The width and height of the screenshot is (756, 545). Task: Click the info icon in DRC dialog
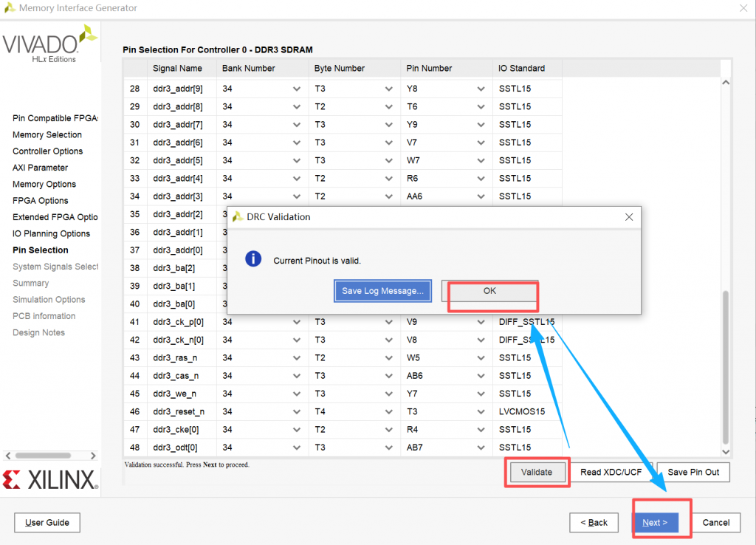click(253, 259)
